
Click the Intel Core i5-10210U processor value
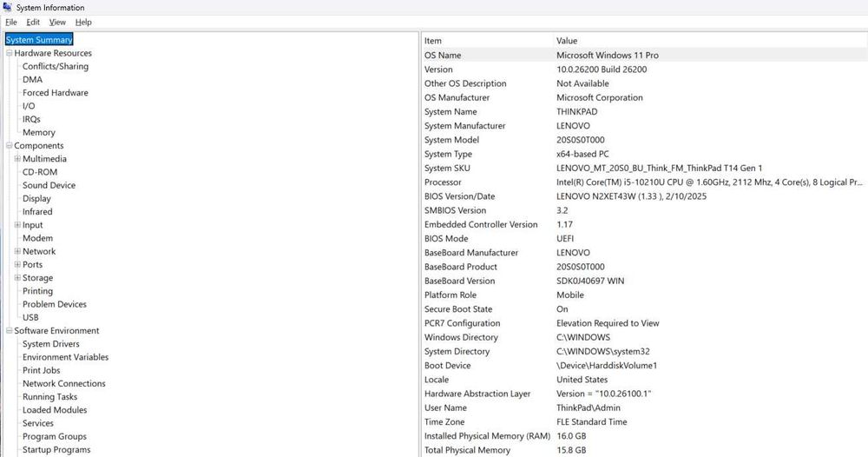tap(710, 182)
